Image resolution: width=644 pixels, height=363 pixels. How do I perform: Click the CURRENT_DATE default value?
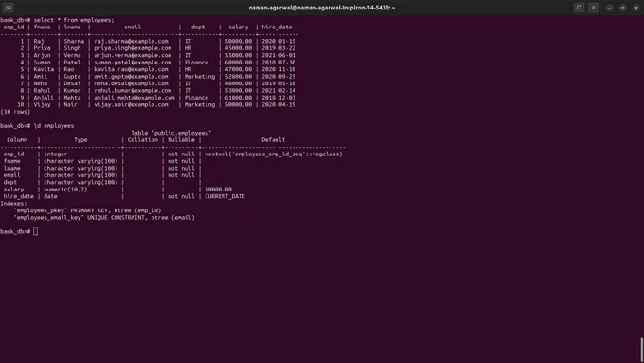click(x=224, y=196)
